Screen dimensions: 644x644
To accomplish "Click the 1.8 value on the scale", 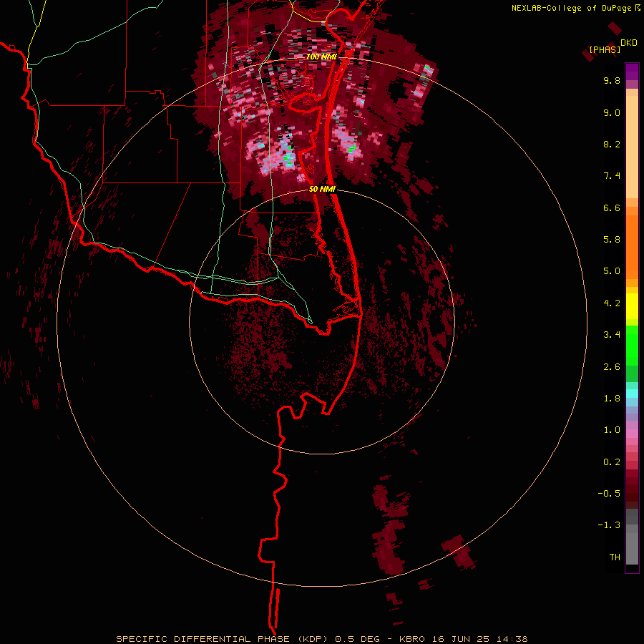I will (x=612, y=399).
